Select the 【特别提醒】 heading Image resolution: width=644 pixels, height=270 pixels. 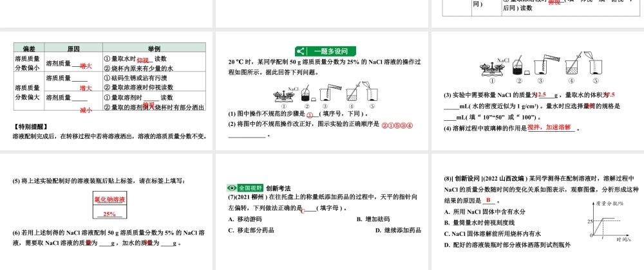(x=30, y=127)
